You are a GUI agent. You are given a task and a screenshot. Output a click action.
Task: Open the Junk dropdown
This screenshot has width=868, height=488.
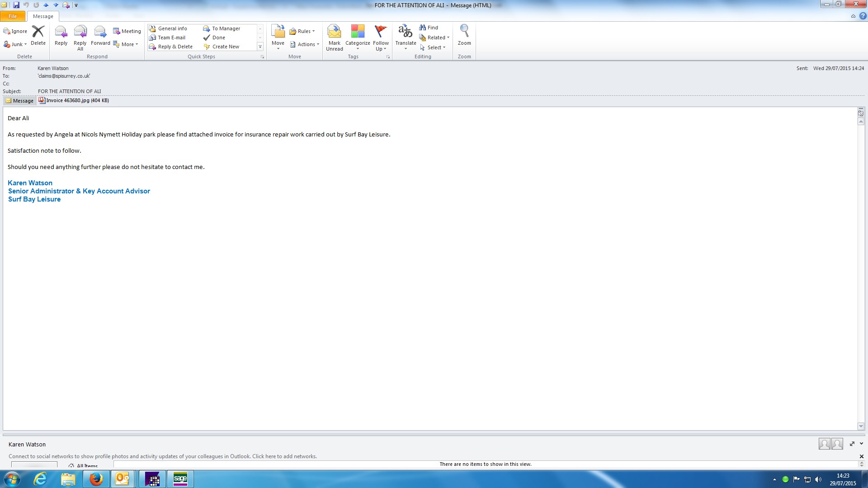[16, 44]
